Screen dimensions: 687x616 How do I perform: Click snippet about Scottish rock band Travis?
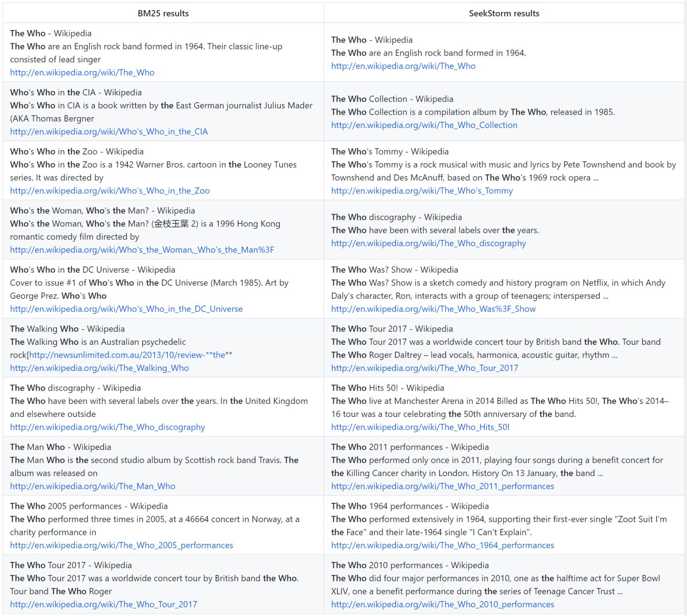(x=154, y=466)
